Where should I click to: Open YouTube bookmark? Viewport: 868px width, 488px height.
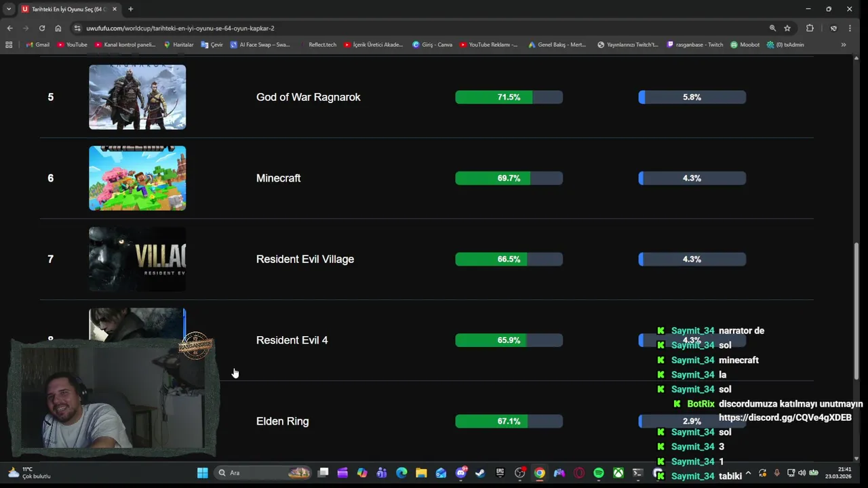pyautogui.click(x=73, y=45)
